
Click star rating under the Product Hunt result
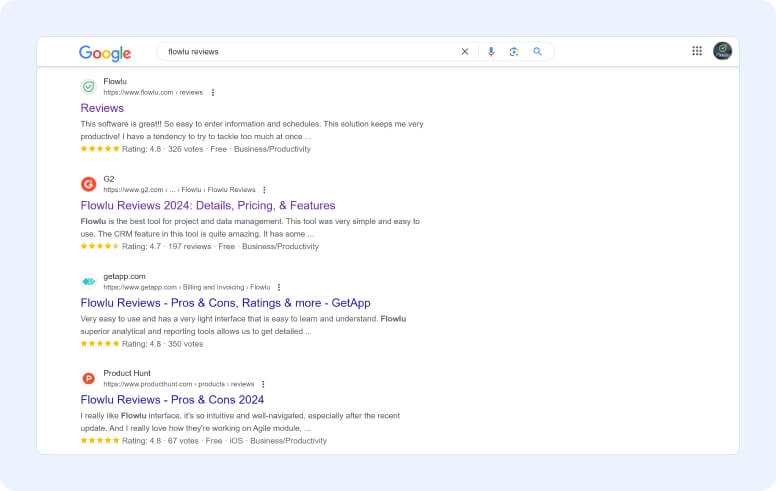pyautogui.click(x=100, y=441)
